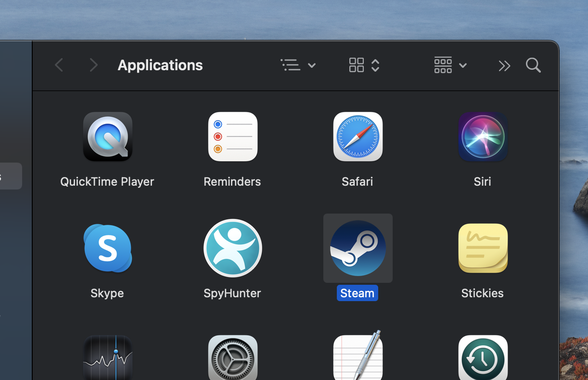Select the Siri app icon
Image resolution: width=588 pixels, height=380 pixels.
(x=483, y=137)
